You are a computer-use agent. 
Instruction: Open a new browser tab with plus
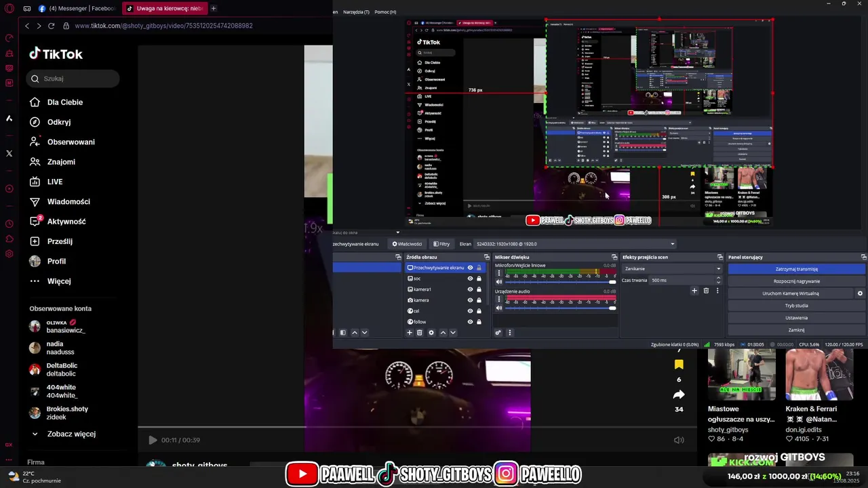tap(214, 9)
